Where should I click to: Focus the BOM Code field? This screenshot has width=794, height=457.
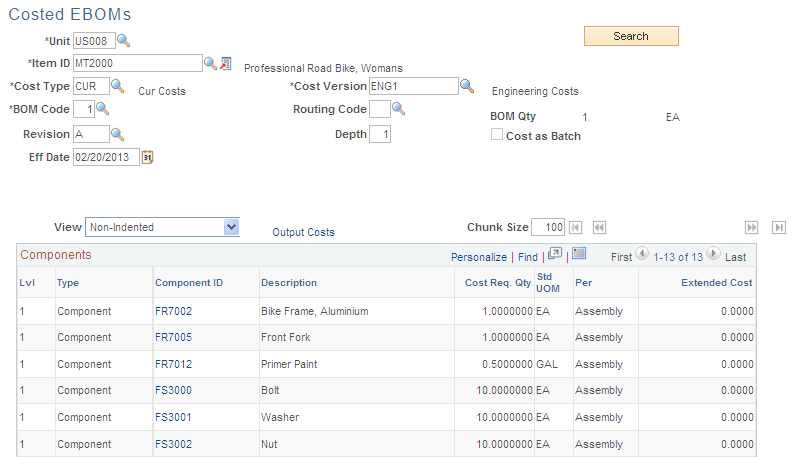point(84,109)
